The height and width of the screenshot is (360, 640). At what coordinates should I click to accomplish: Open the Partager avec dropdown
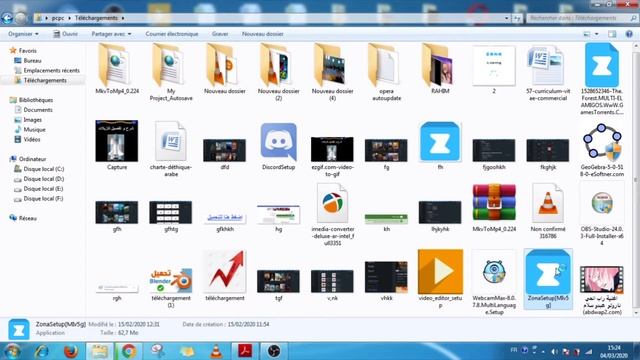111,34
